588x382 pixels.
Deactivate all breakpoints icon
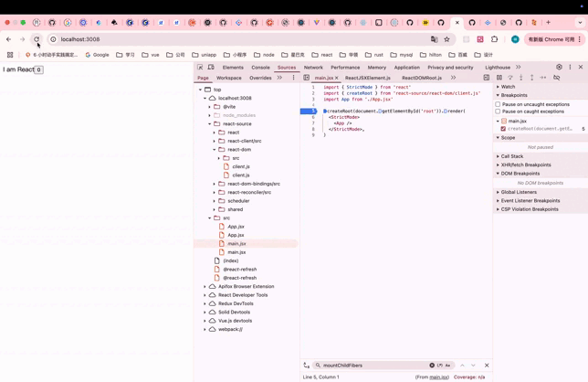557,78
